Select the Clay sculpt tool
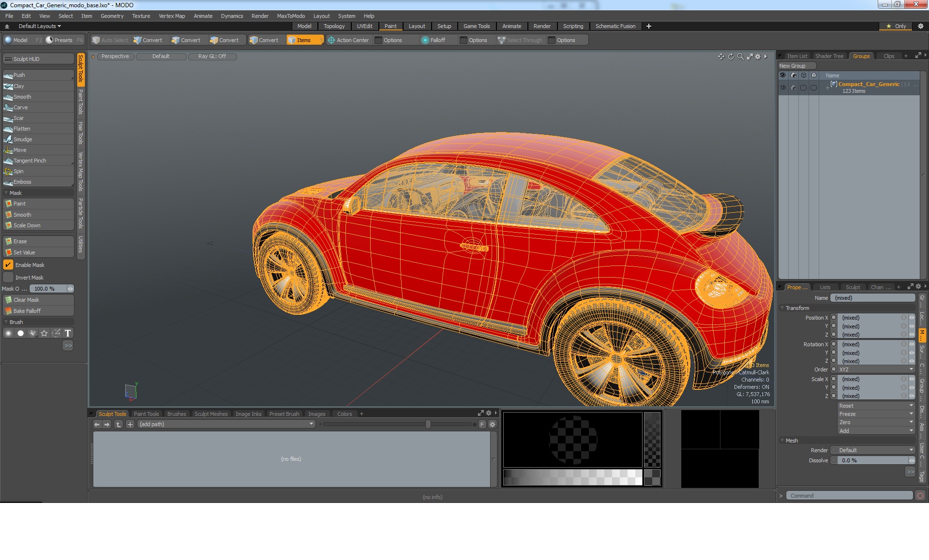The image size is (929, 560). pos(38,86)
